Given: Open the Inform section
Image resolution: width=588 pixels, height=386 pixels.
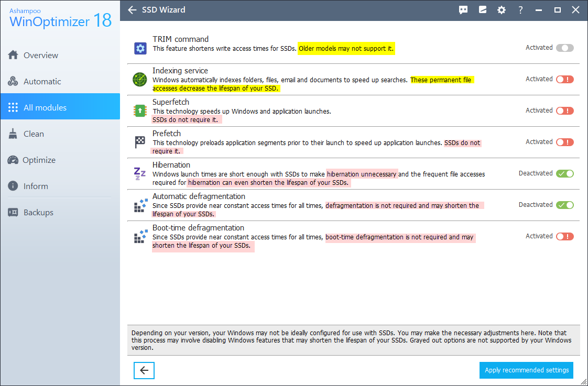Looking at the screenshot, I should click(60, 186).
